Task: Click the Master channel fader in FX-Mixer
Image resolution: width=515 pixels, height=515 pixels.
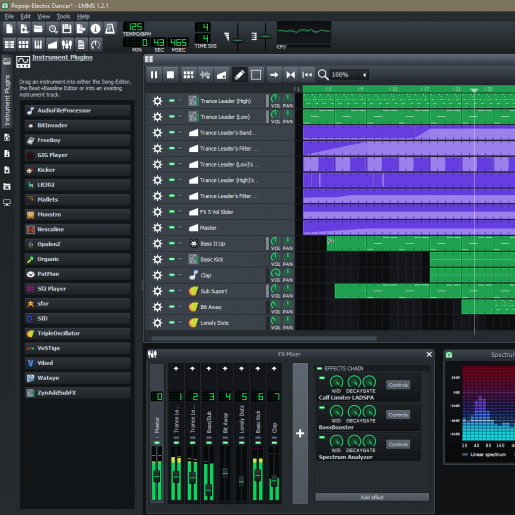Action: pos(156,476)
